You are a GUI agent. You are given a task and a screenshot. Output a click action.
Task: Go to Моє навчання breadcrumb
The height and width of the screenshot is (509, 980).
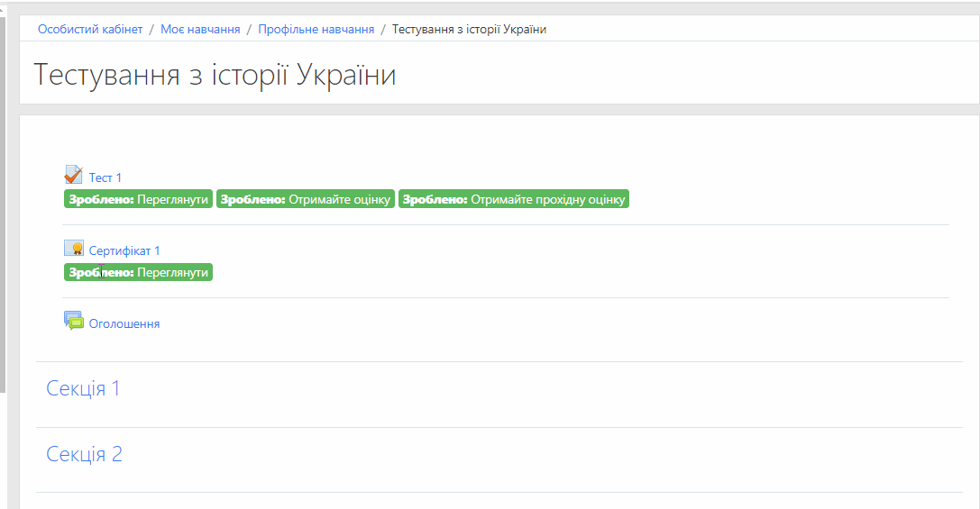click(x=200, y=30)
